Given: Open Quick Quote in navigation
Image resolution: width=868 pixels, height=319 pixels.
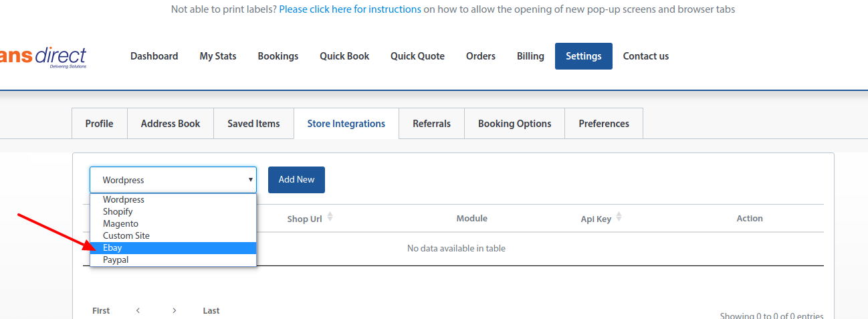Looking at the screenshot, I should click(417, 56).
